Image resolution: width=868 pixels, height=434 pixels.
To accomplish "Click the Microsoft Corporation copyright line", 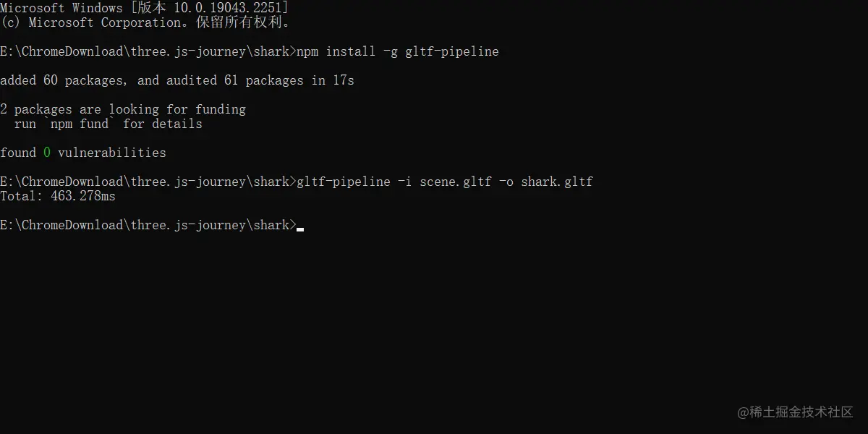I will coord(146,22).
